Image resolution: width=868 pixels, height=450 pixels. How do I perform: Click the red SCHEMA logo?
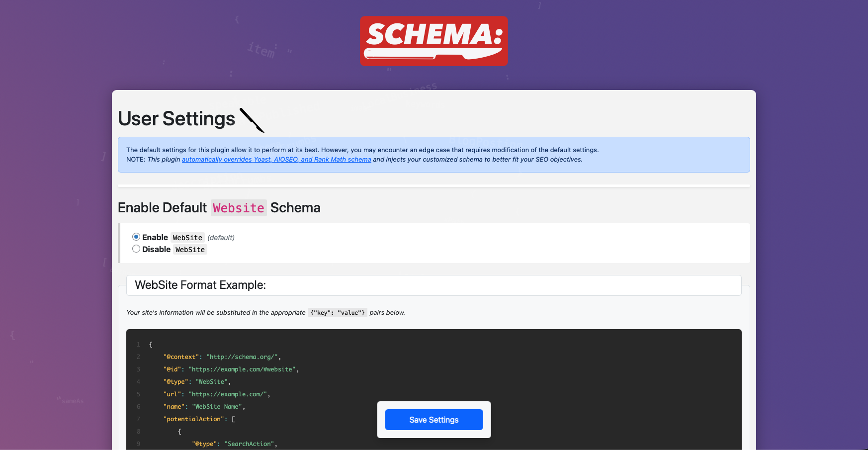click(x=434, y=41)
